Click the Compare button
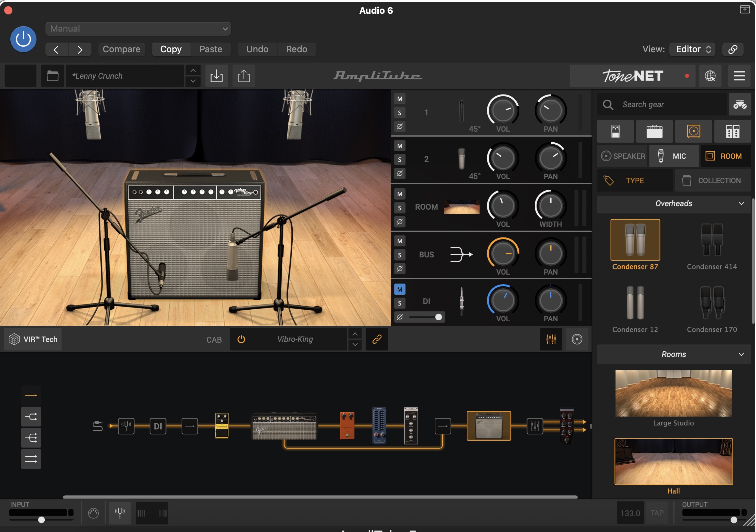756x532 pixels. point(121,49)
